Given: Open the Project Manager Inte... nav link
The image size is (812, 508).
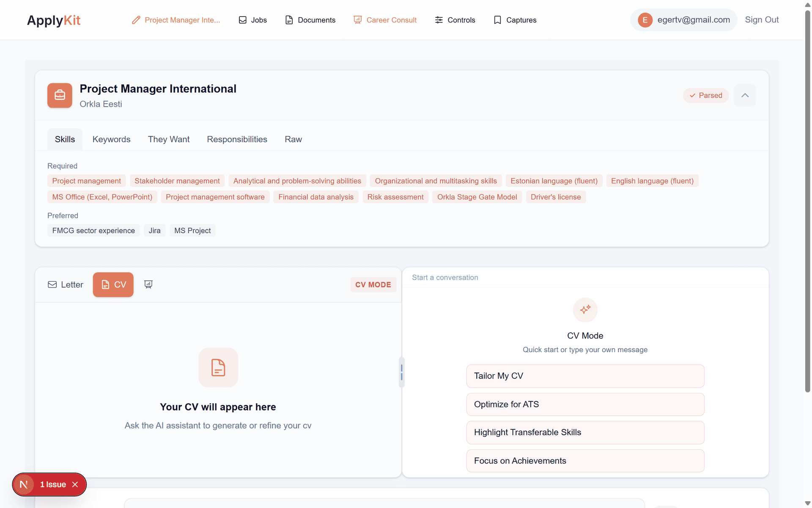Looking at the screenshot, I should pos(176,20).
